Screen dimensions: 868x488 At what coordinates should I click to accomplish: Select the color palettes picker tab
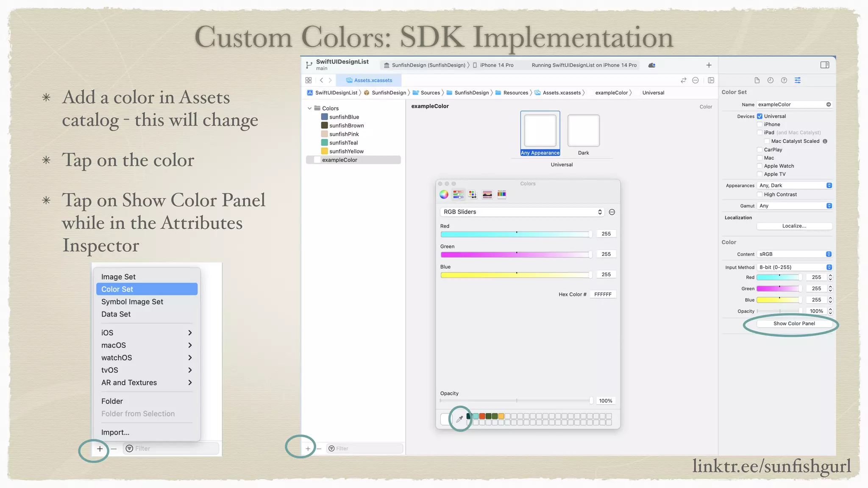coord(473,194)
